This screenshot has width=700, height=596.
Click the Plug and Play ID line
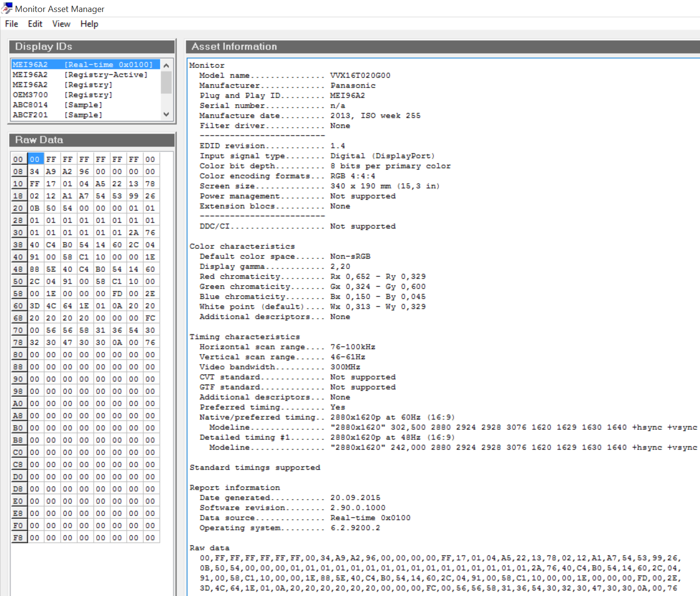coord(282,95)
